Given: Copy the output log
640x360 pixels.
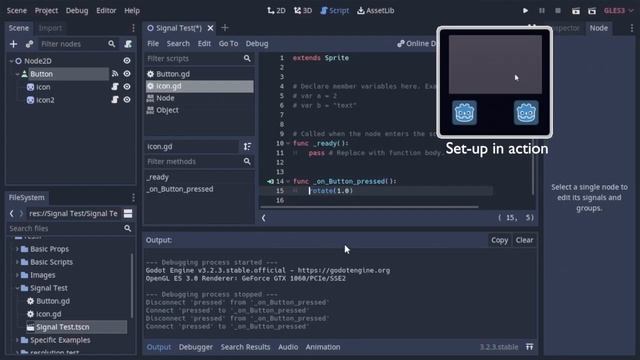Looking at the screenshot, I should click(x=499, y=240).
